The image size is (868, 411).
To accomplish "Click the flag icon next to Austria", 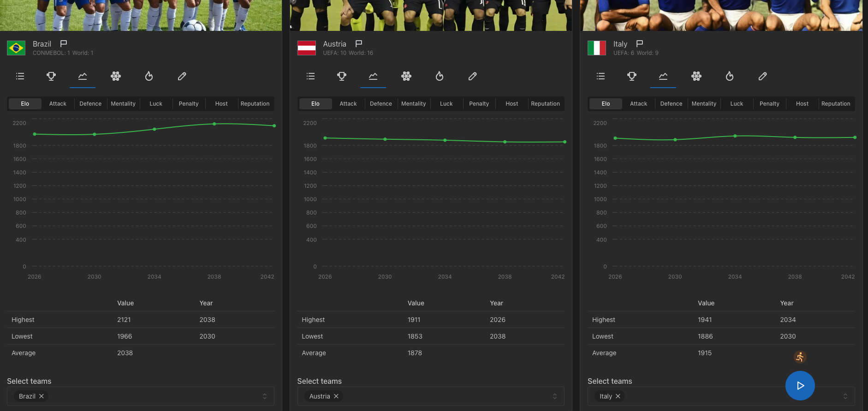I will 359,44.
